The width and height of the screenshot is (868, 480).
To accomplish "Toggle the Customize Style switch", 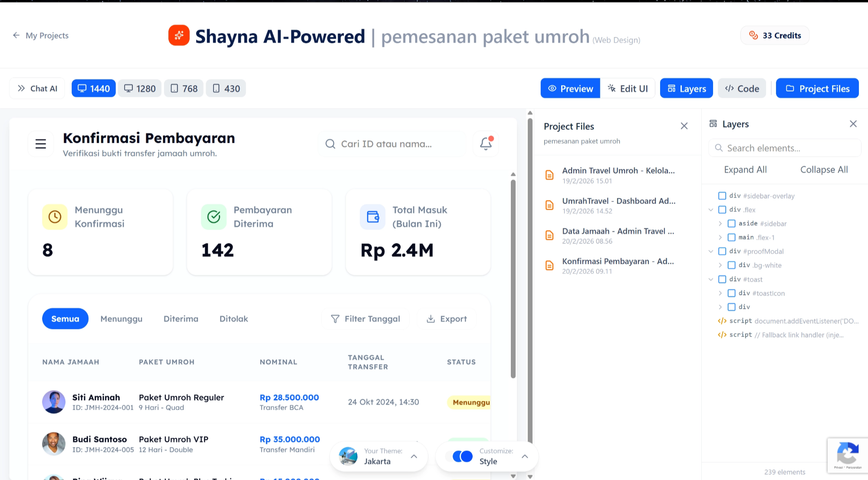I will coord(462,456).
